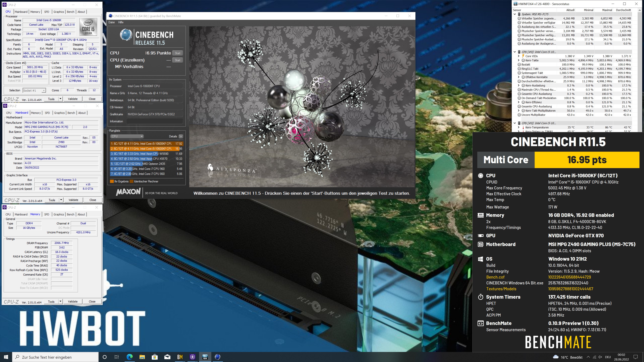Expand the Kern-Effizienz row
Image resolution: width=644 pixels, height=362 pixels.
(x=519, y=102)
